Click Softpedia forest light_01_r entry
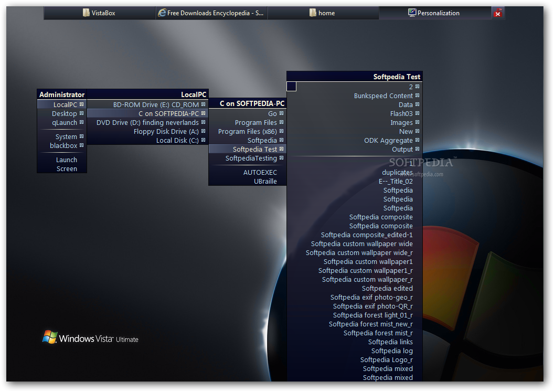This screenshot has width=554, height=392. tap(355, 315)
